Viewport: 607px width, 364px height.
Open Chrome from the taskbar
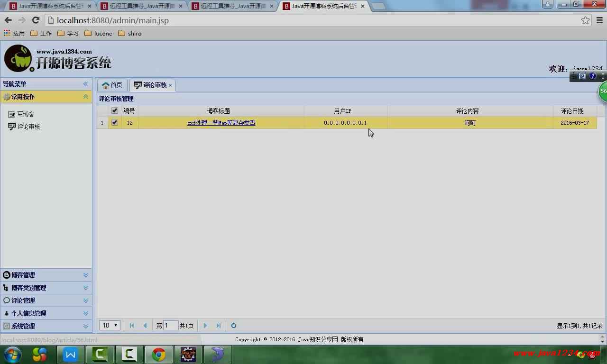tap(158, 355)
